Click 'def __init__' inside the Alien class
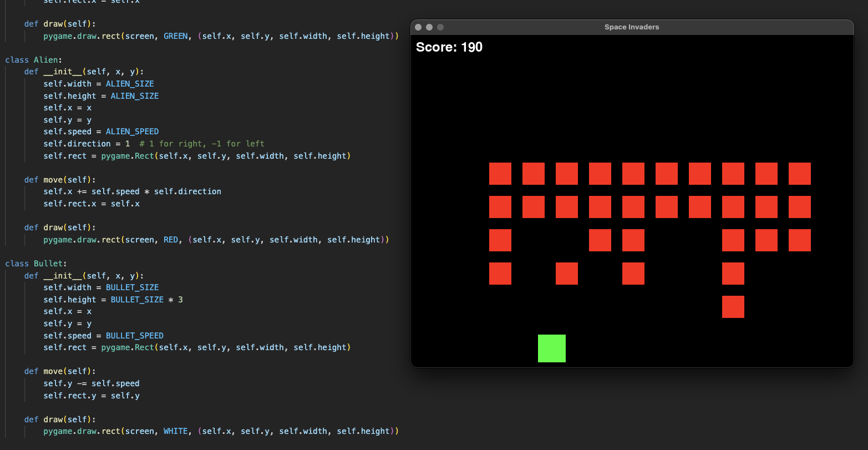 point(53,72)
